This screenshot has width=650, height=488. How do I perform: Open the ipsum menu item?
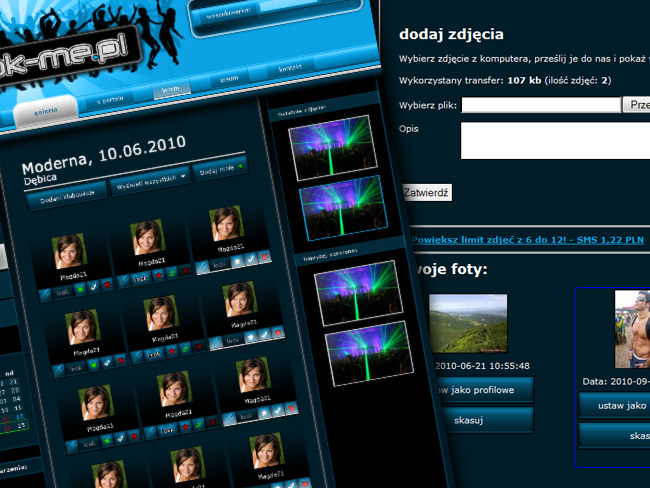(x=229, y=78)
